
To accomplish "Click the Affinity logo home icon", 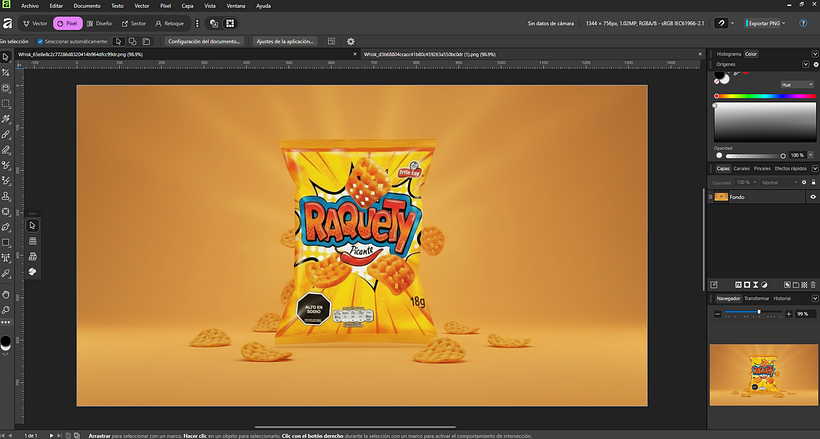I will tap(7, 24).
